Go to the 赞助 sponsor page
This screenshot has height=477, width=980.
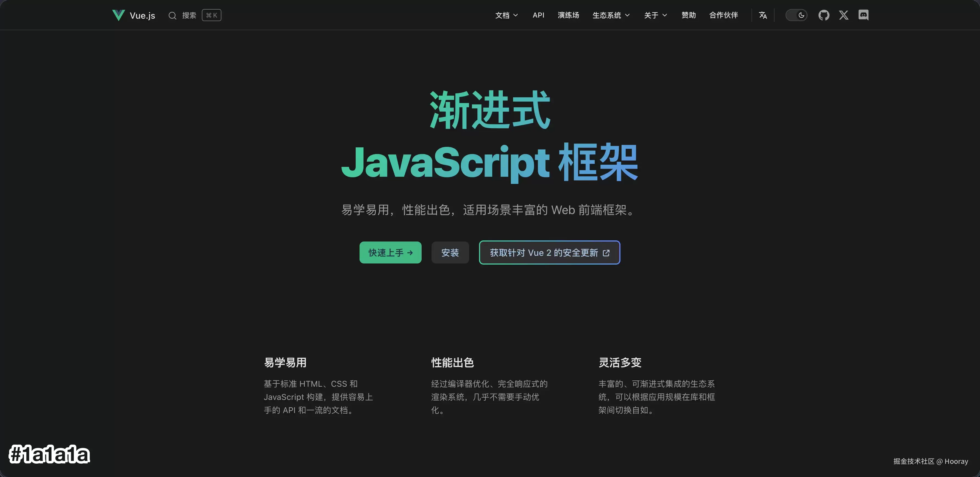coord(689,15)
